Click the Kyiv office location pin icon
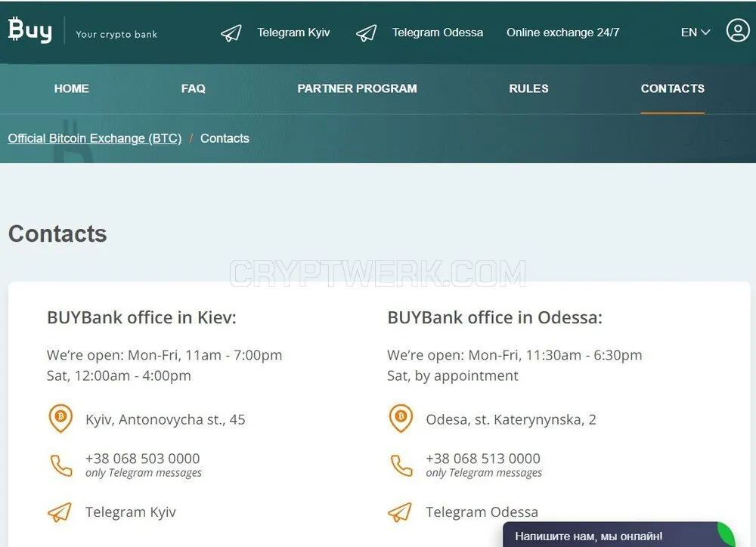Viewport: 756px width, 547px height. click(60, 419)
